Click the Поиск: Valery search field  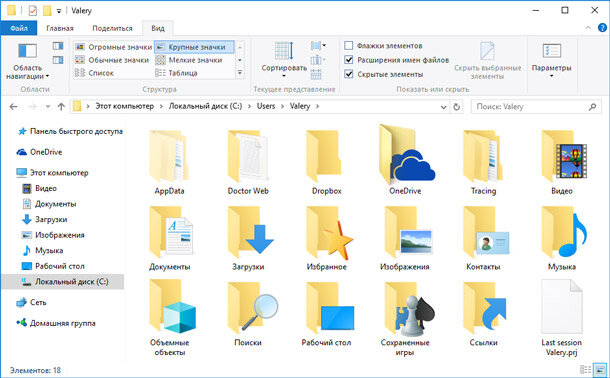pyautogui.click(x=536, y=107)
